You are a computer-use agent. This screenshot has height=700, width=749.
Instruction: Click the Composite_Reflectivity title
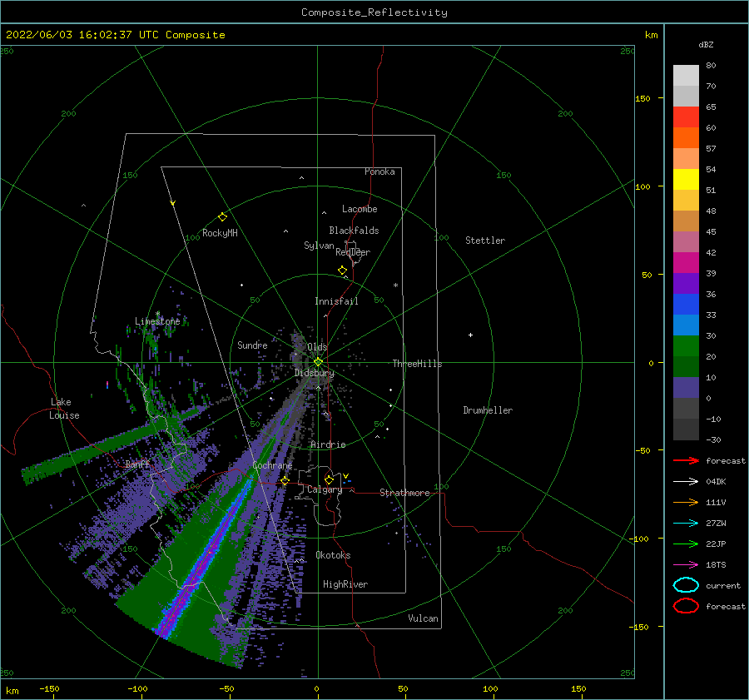pos(374,12)
